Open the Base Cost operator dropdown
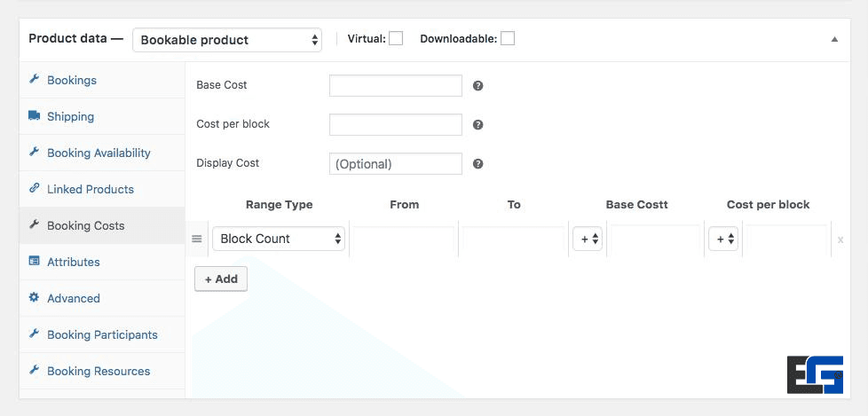This screenshot has height=416, width=868. (588, 239)
